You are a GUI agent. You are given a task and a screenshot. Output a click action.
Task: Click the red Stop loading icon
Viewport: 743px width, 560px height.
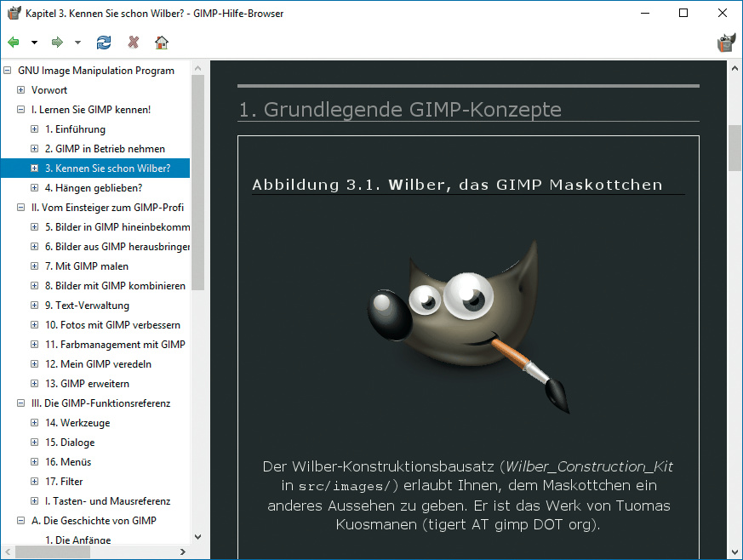coord(134,43)
